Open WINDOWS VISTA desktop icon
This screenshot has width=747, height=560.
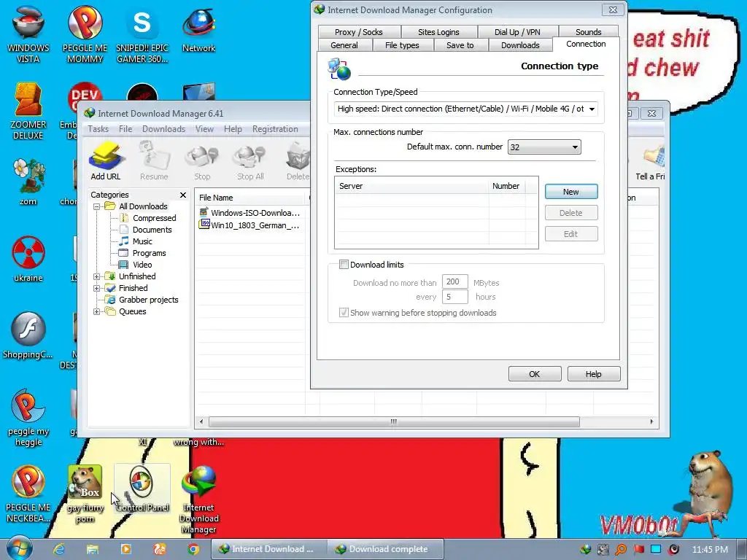28,34
